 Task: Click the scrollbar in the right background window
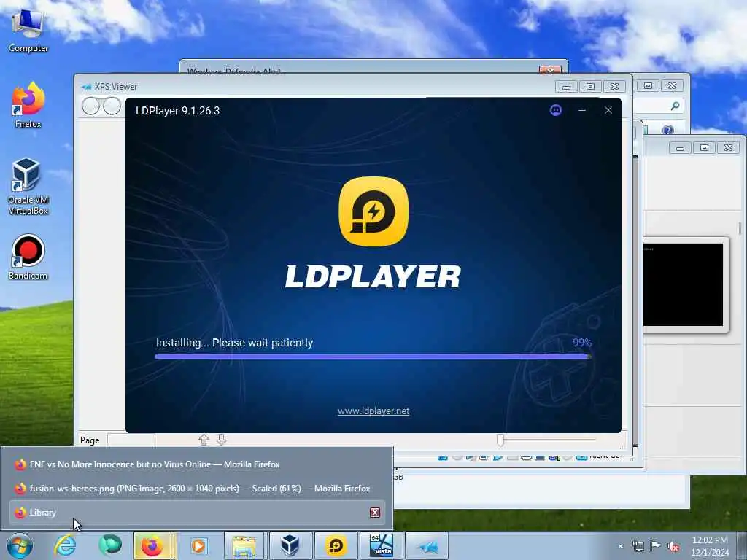click(x=740, y=229)
